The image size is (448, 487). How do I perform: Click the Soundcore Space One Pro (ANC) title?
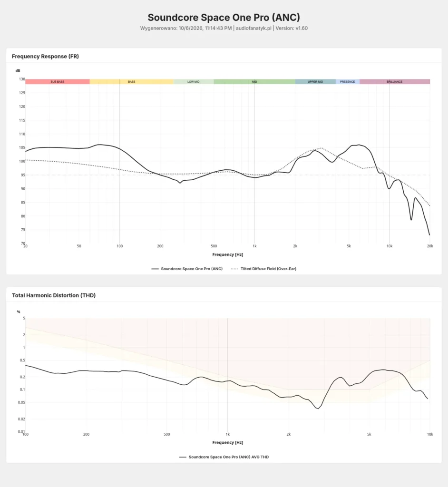pyautogui.click(x=224, y=18)
